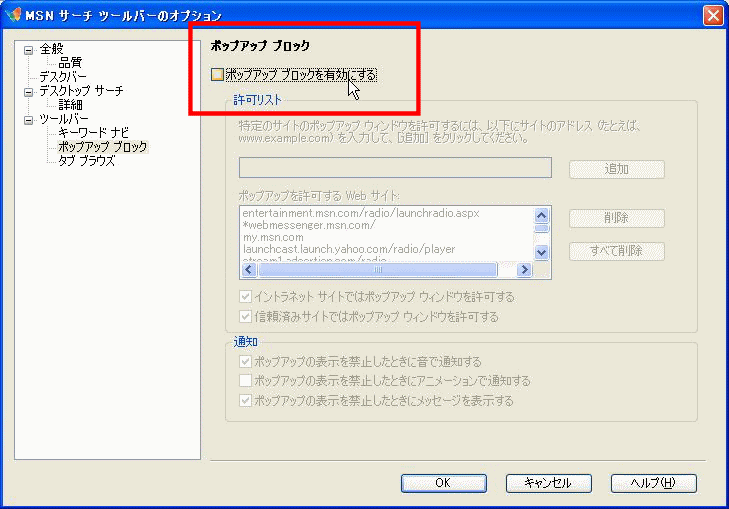Select *webmessenger.msn.com/ entry
729x509 pixels.
coord(309,225)
